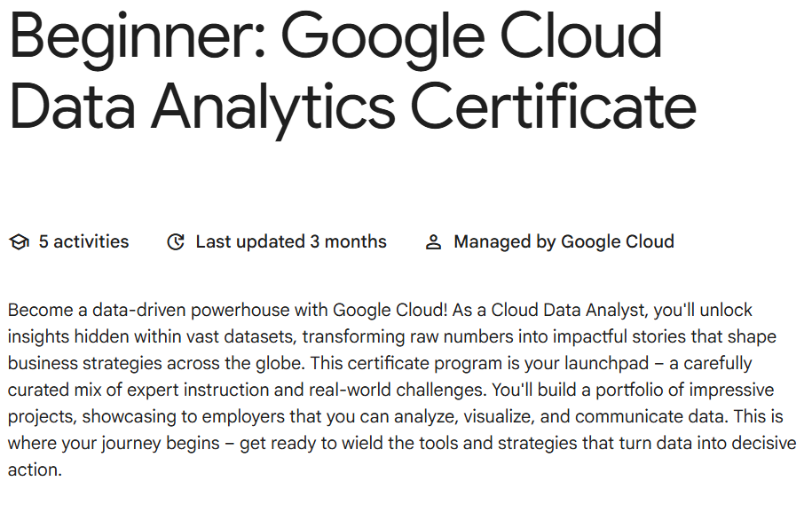Click the person icon beside Managed by

(x=433, y=242)
